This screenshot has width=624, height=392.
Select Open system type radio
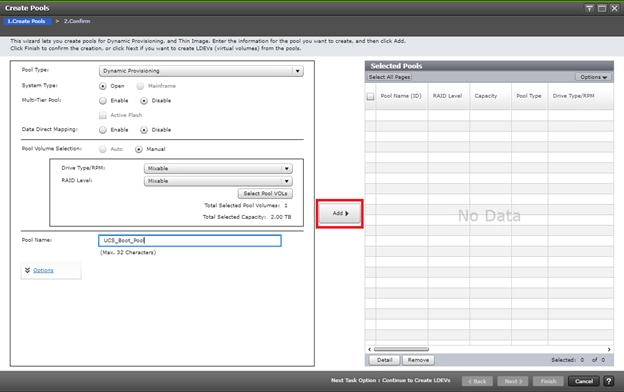pos(103,86)
